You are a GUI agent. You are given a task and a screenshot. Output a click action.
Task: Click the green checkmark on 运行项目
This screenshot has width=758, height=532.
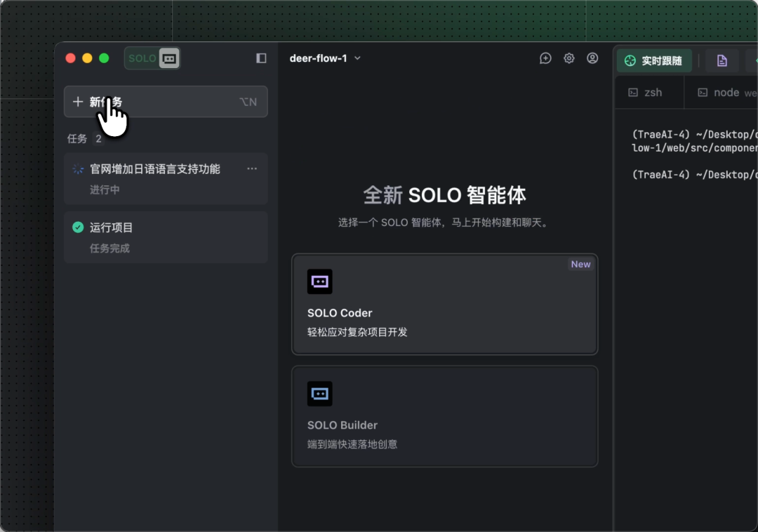click(78, 227)
